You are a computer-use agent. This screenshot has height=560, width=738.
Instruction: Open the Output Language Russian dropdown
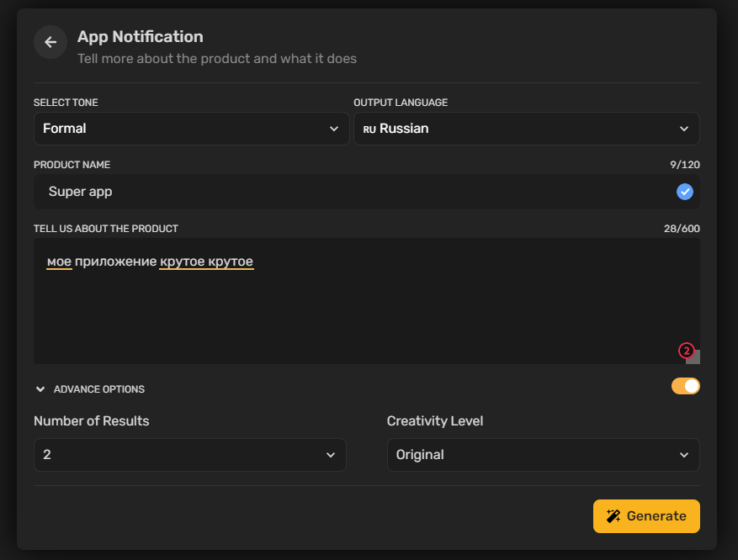coord(527,129)
